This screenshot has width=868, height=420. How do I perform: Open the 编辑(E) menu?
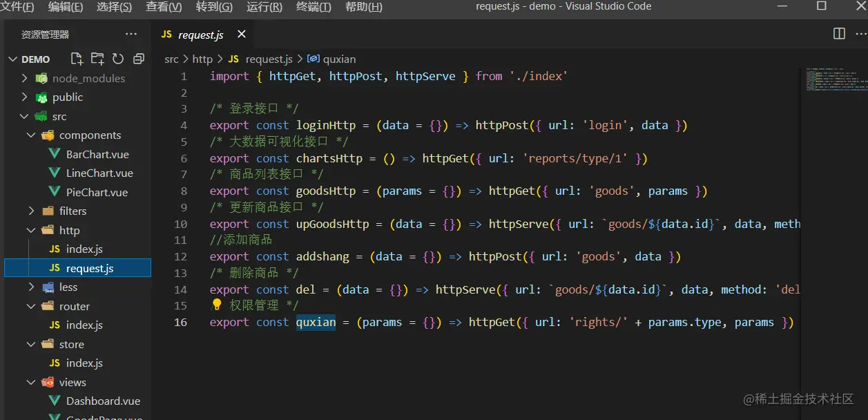point(66,7)
